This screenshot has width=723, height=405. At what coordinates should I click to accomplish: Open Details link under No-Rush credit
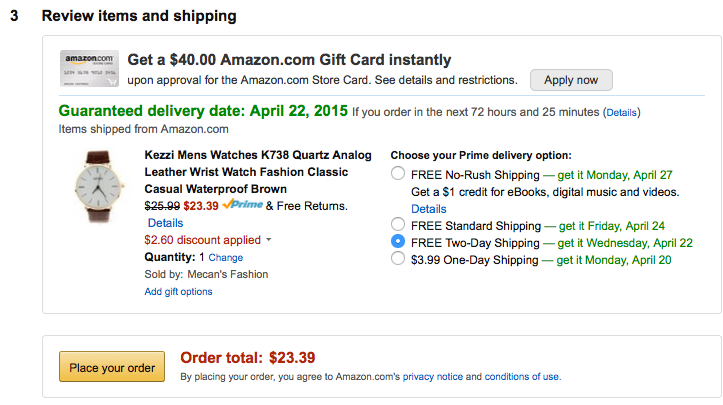(x=429, y=209)
